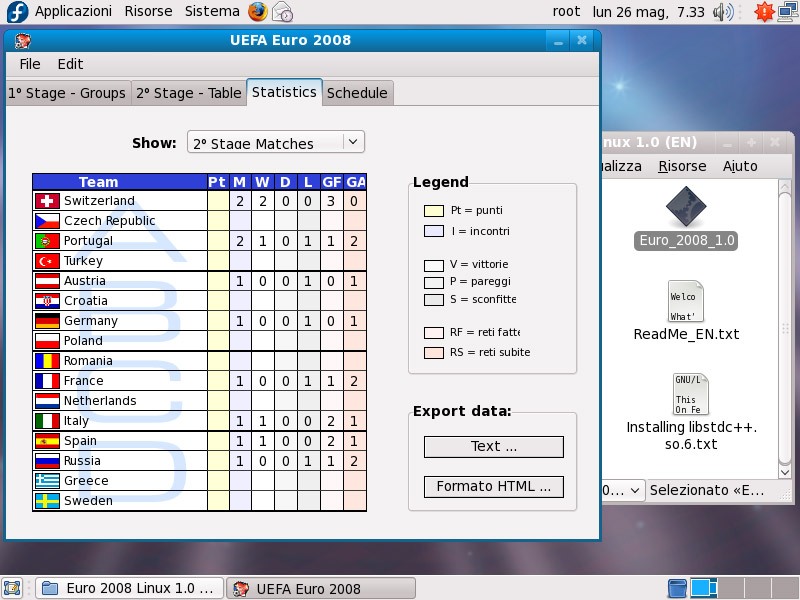Click the Austria flag icon
Viewport: 800px width, 600px height.
pyautogui.click(x=47, y=281)
